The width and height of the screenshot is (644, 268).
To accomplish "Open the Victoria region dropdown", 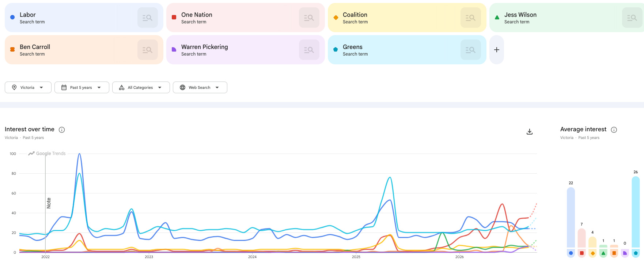I will pos(28,87).
